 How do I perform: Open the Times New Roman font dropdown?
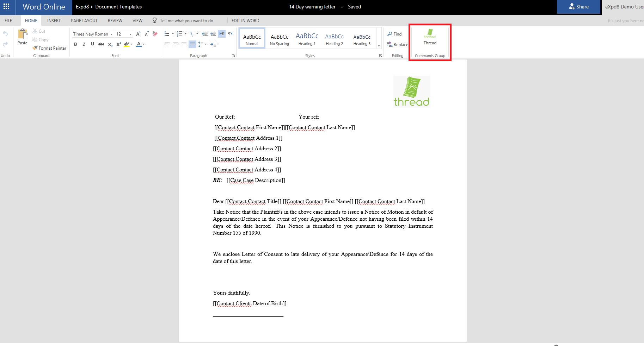112,34
